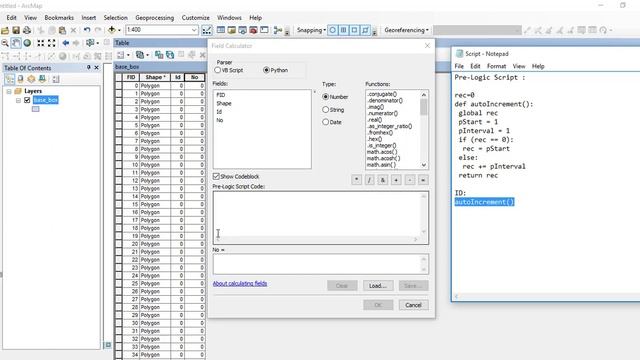
Task: Select the row checkbox for FID 10
Action: [119, 165]
